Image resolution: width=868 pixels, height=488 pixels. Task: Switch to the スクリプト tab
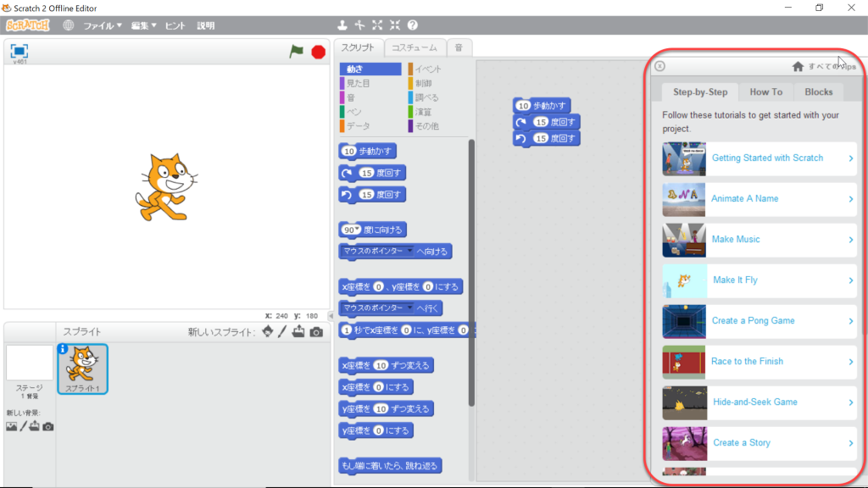[x=358, y=47]
